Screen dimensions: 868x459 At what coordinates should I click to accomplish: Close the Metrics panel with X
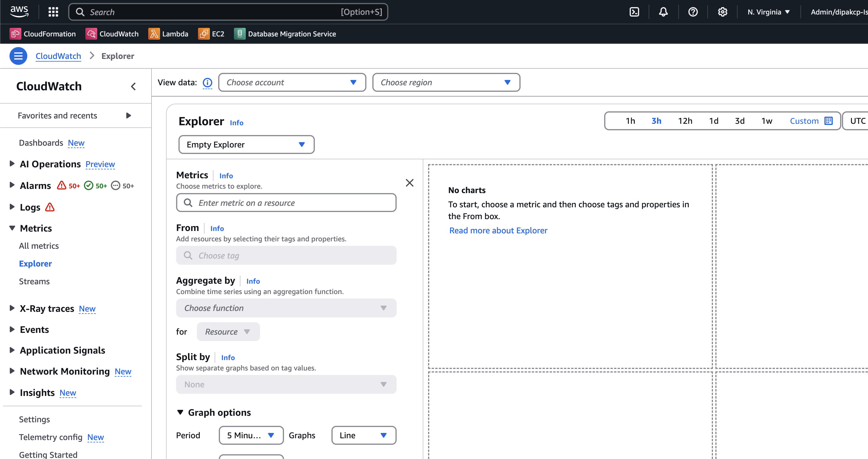[x=409, y=183]
